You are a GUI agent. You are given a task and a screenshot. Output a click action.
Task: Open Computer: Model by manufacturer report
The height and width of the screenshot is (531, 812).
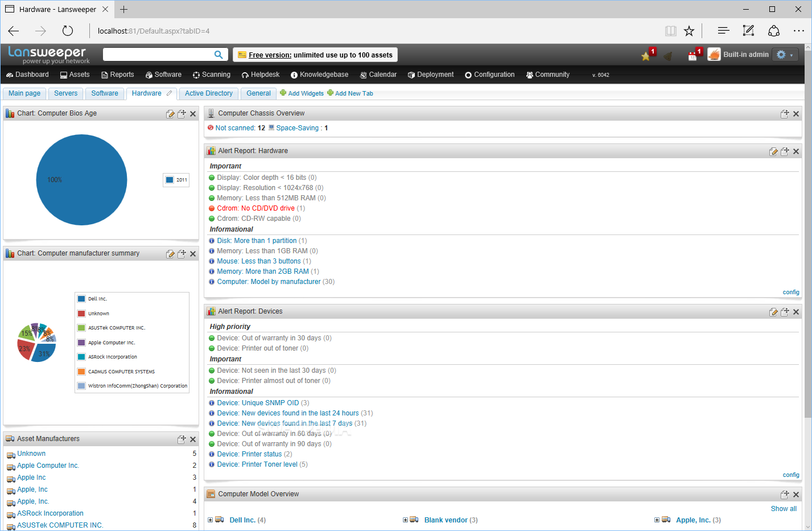point(269,282)
